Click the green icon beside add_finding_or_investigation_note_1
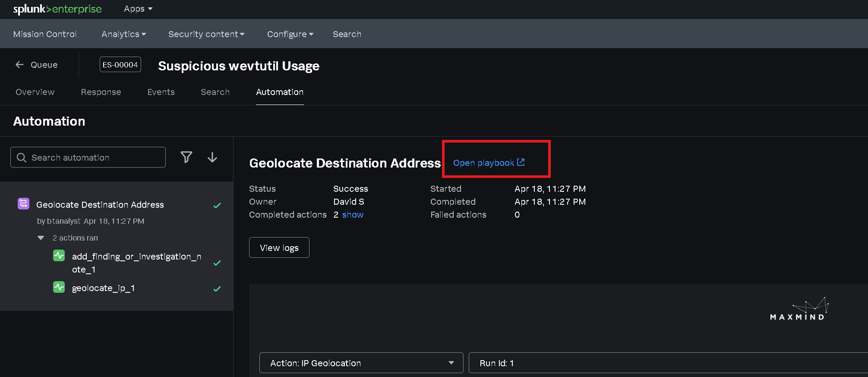The width and height of the screenshot is (868, 377). (59, 256)
